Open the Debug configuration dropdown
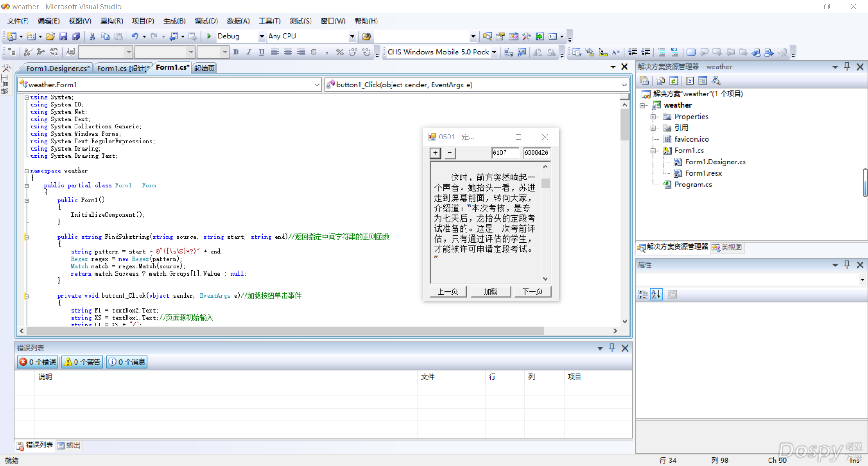The image size is (868, 466). pos(261,36)
